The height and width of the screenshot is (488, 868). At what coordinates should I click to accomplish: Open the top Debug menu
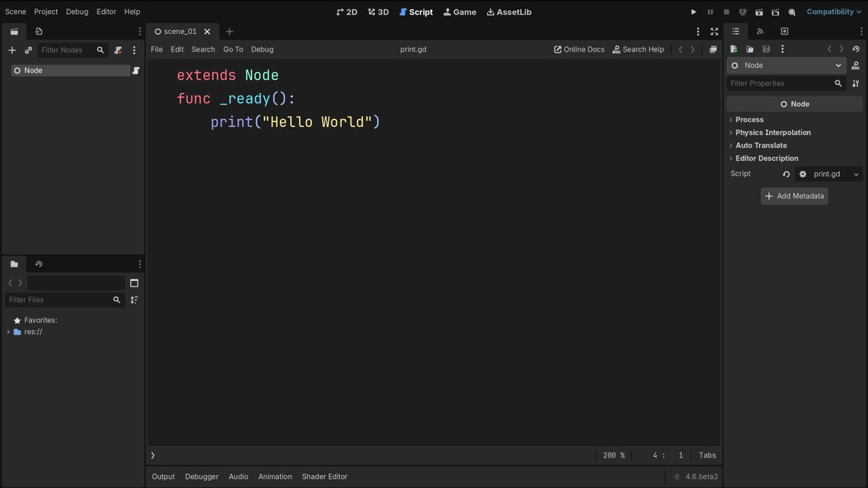point(77,12)
